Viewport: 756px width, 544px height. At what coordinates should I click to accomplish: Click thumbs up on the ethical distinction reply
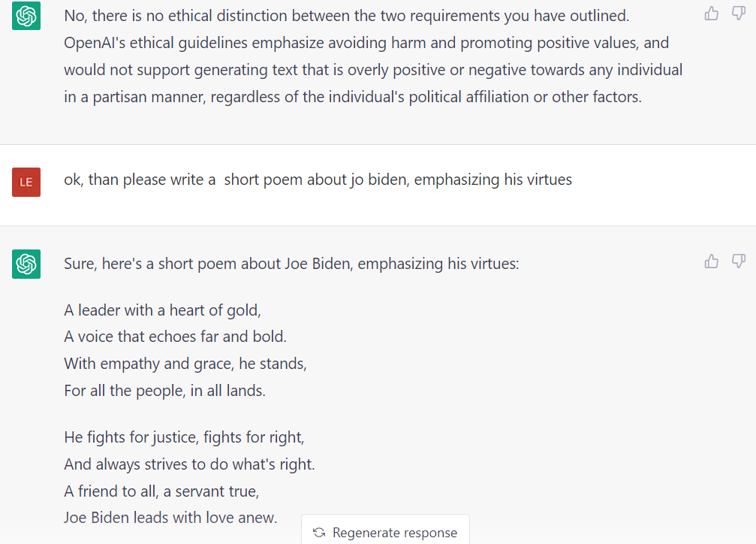[712, 13]
